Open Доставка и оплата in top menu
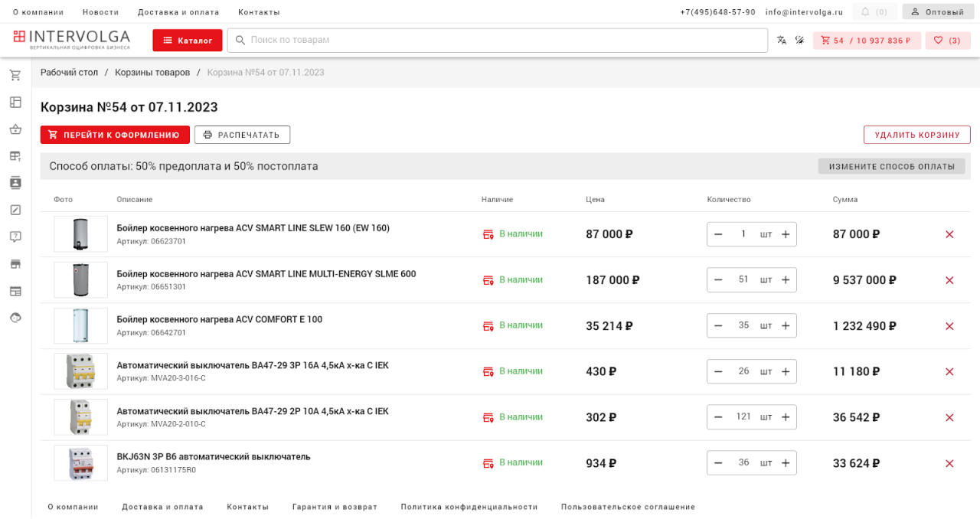Screen dimensions: 980x519 [x=178, y=12]
